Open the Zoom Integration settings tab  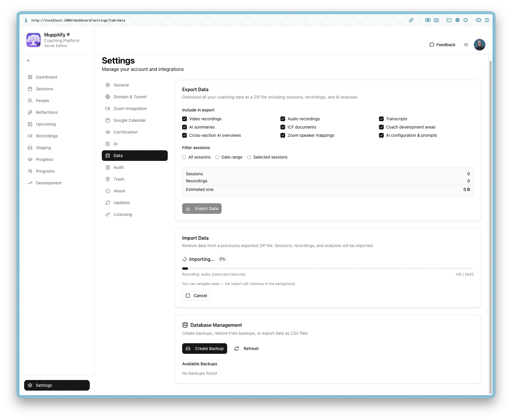pyautogui.click(x=130, y=109)
